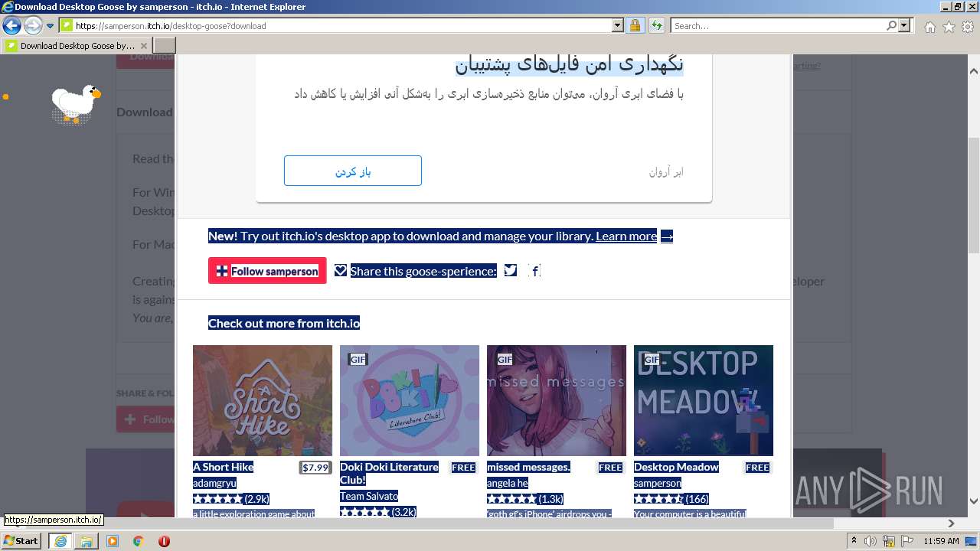Go back with the browser back arrow
Image resolution: width=980 pixels, height=551 pixels.
(11, 25)
